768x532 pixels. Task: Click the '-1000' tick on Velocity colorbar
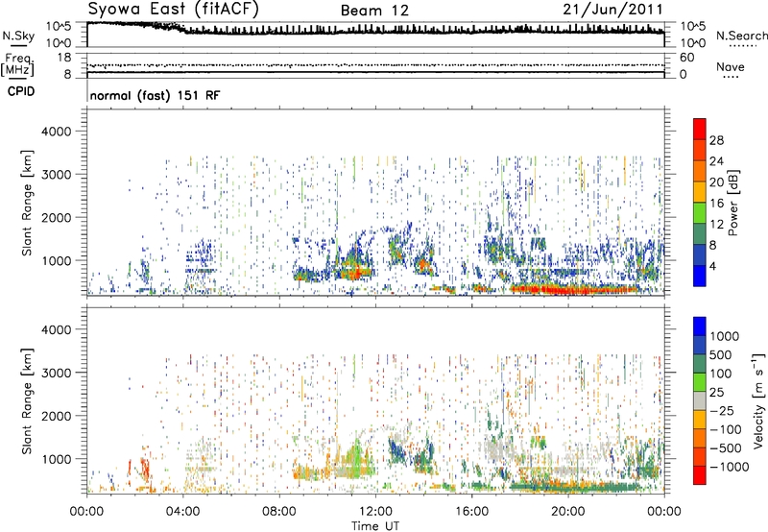[x=730, y=467]
